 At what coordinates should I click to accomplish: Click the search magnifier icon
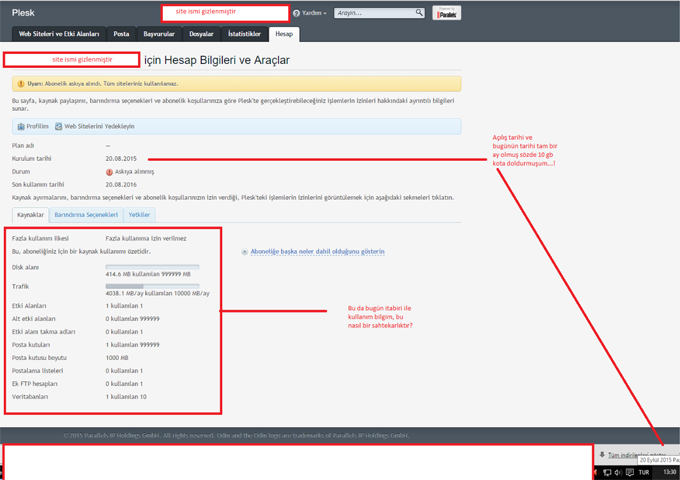(417, 13)
